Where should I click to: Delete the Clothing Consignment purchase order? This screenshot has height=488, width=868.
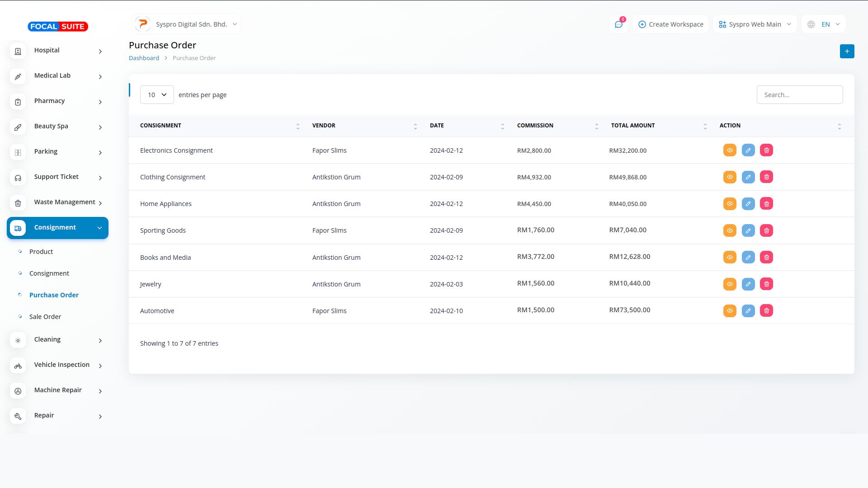tap(766, 177)
